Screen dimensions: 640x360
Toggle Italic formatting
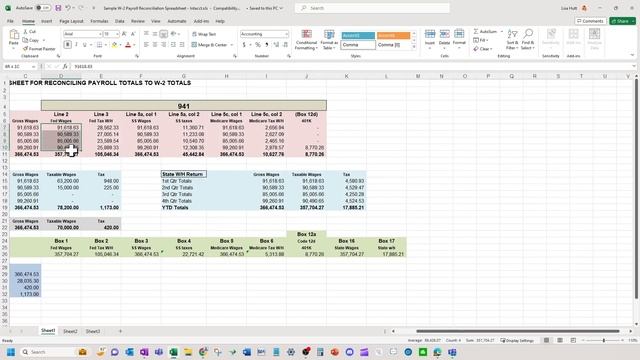pos(76,45)
